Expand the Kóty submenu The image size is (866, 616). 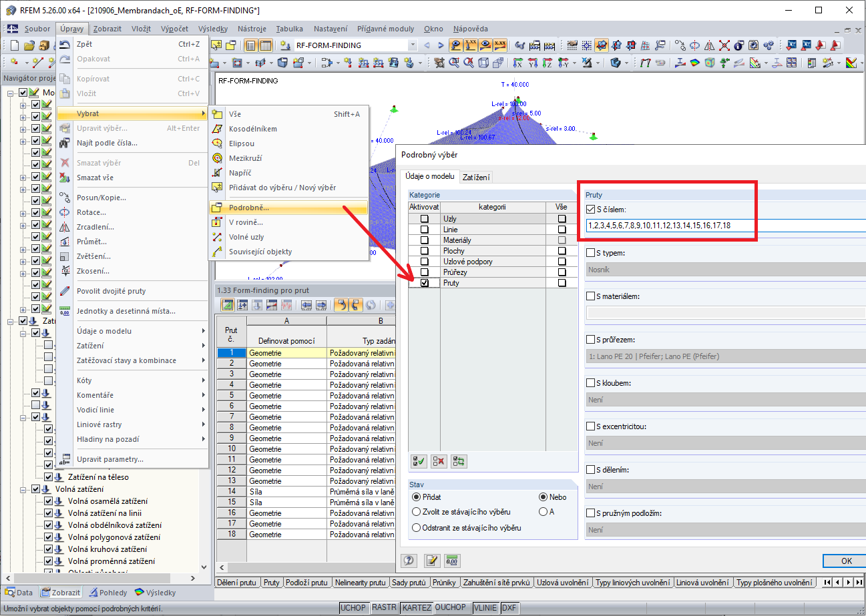pyautogui.click(x=132, y=380)
